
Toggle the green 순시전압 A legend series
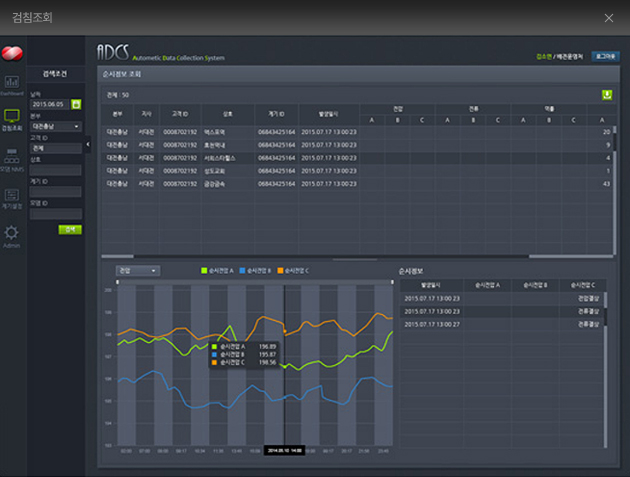pyautogui.click(x=217, y=270)
